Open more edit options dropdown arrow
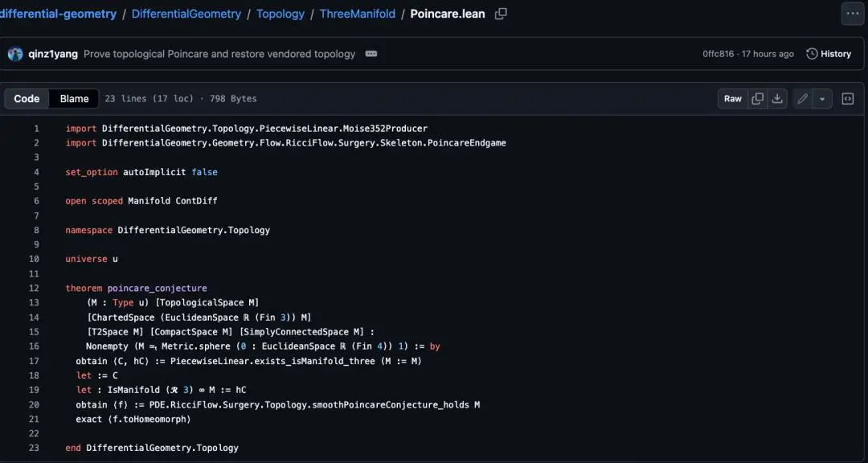This screenshot has width=868, height=463. pyautogui.click(x=822, y=99)
